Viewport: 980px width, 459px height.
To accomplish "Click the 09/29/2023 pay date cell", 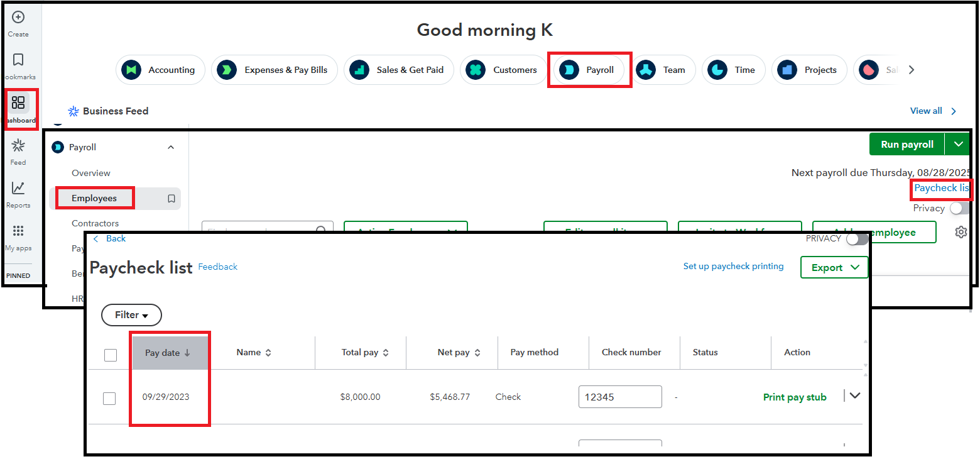I will [x=166, y=397].
